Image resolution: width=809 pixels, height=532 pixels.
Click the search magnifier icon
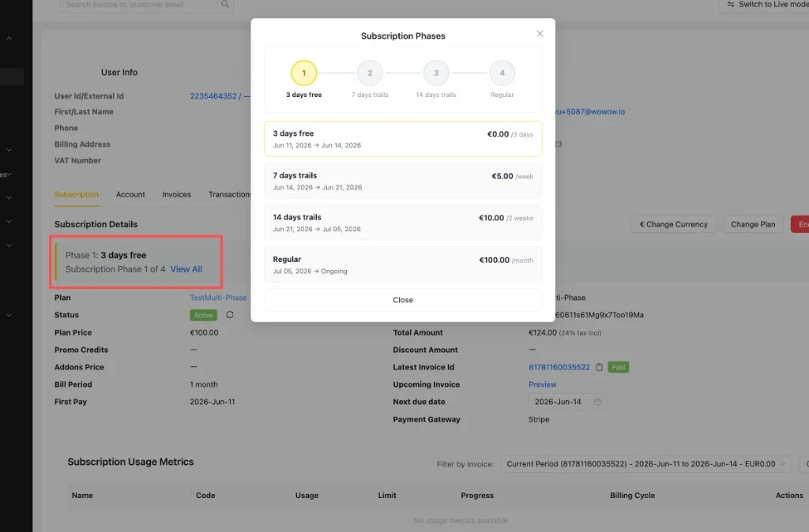[x=225, y=4]
